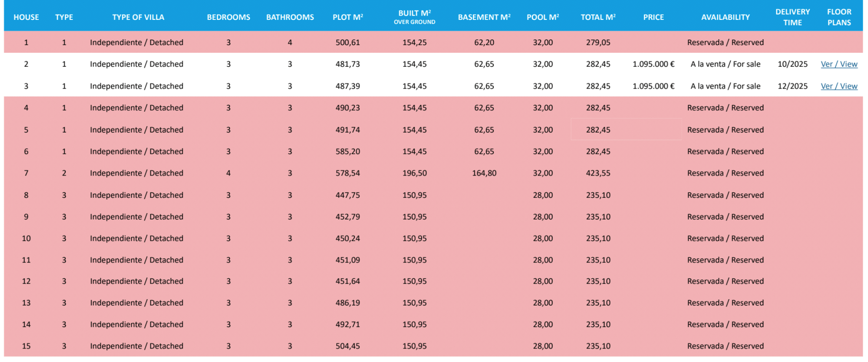The width and height of the screenshot is (868, 362).
Task: Click the PRICE column header
Action: point(653,17)
